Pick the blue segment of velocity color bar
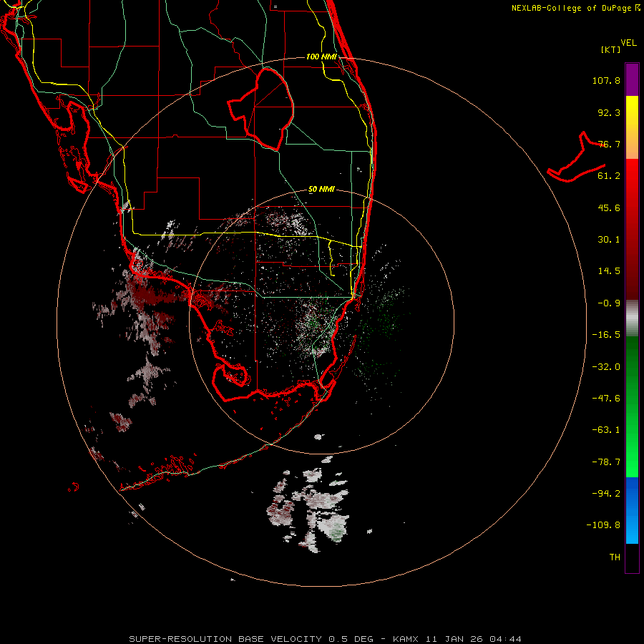The height and width of the screenshot is (644, 644). pos(632,510)
